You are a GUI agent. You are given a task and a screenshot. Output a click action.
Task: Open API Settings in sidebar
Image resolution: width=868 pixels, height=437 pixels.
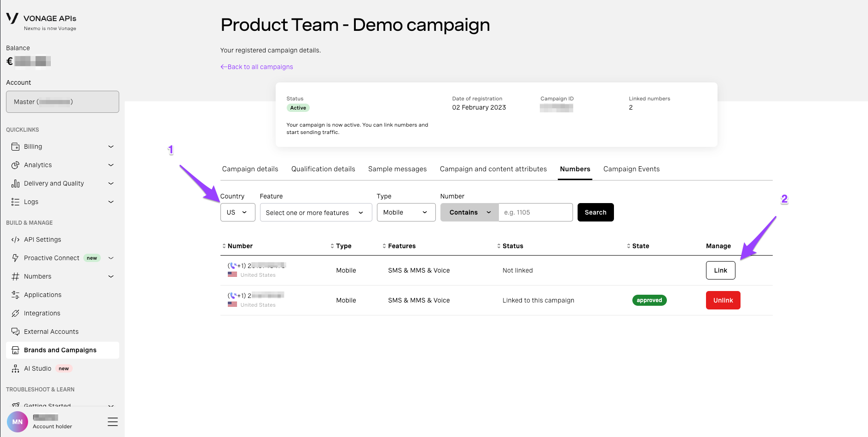click(x=63, y=239)
